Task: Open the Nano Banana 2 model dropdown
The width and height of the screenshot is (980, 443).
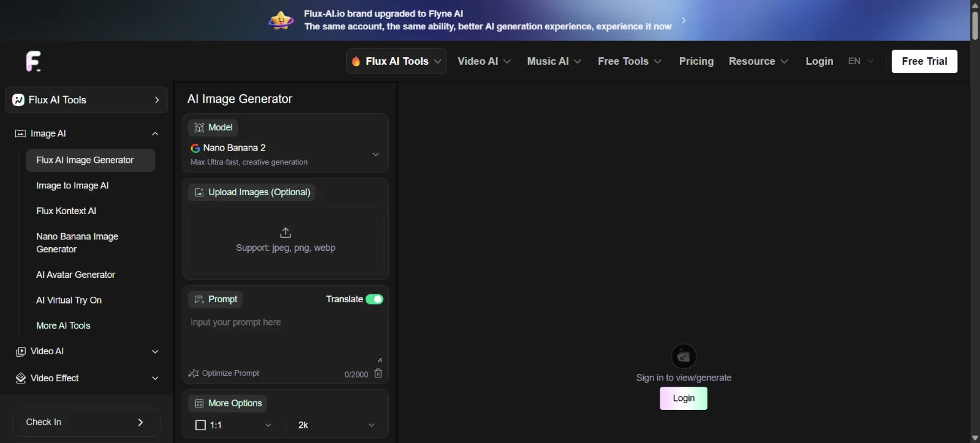Action: pyautogui.click(x=285, y=154)
